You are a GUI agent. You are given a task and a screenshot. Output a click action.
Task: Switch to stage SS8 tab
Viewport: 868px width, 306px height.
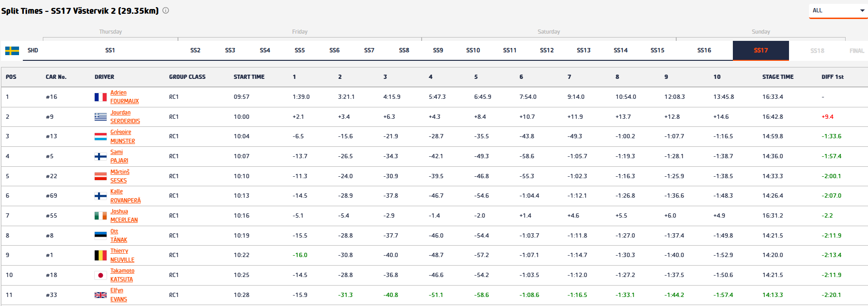(x=404, y=50)
